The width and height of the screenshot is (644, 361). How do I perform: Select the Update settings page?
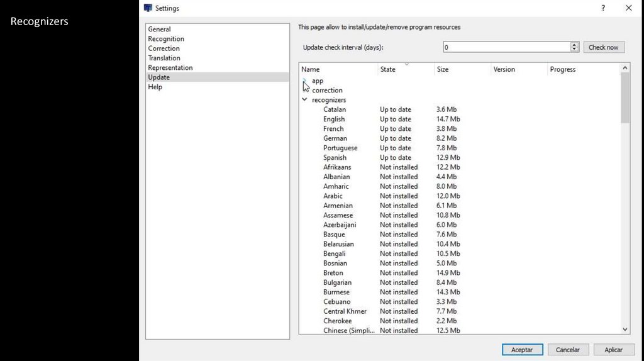[217, 77]
